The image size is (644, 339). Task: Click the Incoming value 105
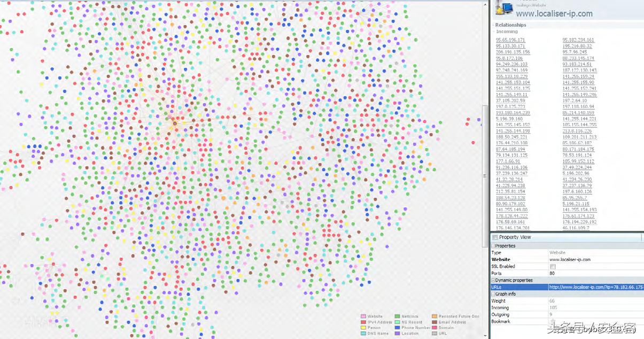pos(553,308)
